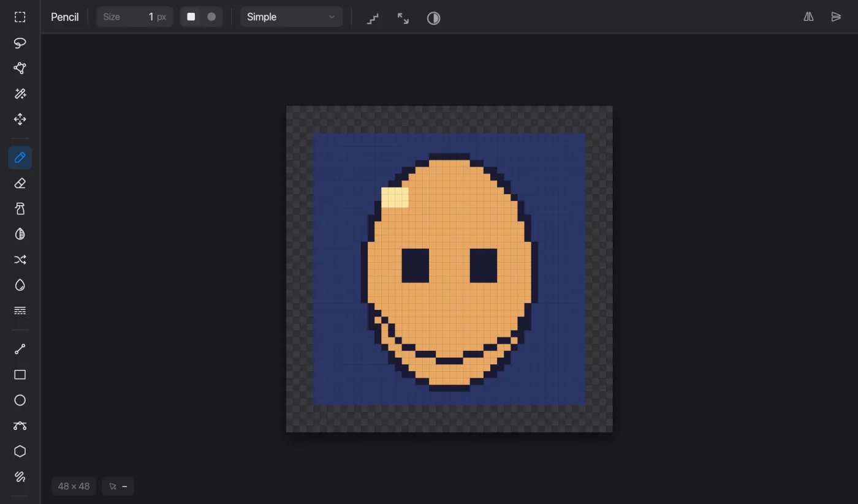Viewport: 858px width, 504px height.
Task: Click the pale yellow highlight on the face
Action: (x=395, y=197)
